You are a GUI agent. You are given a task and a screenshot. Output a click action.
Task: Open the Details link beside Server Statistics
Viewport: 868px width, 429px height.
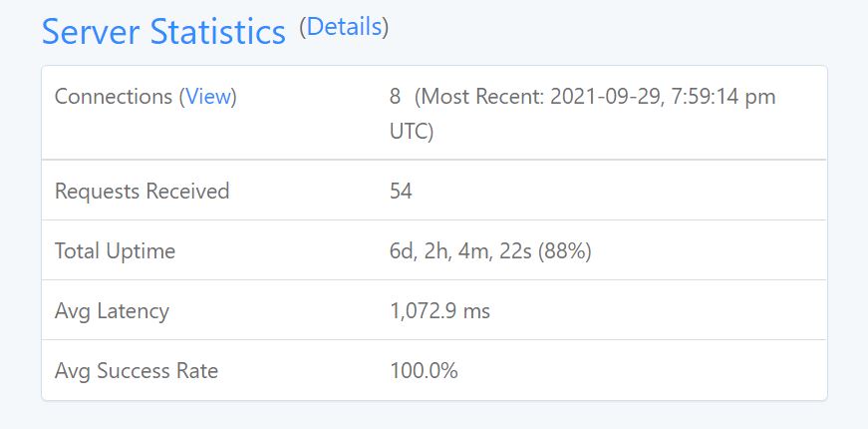click(344, 27)
